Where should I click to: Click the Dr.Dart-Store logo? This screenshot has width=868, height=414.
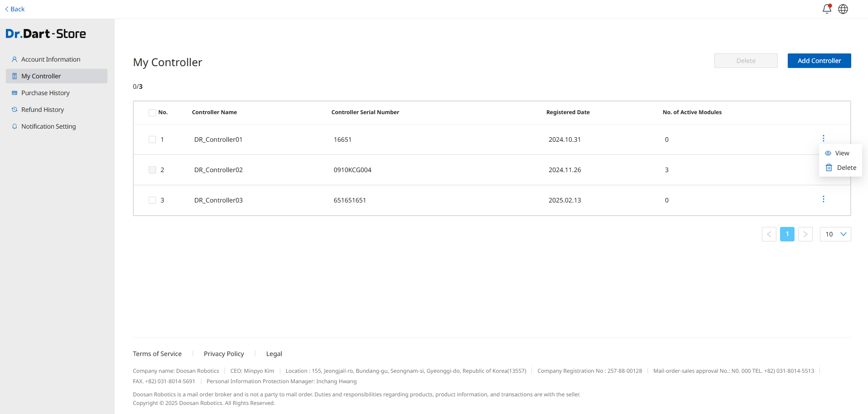tap(46, 34)
